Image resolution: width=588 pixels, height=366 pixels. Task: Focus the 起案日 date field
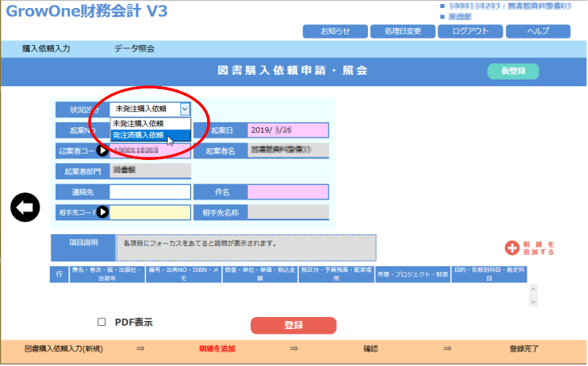click(288, 130)
